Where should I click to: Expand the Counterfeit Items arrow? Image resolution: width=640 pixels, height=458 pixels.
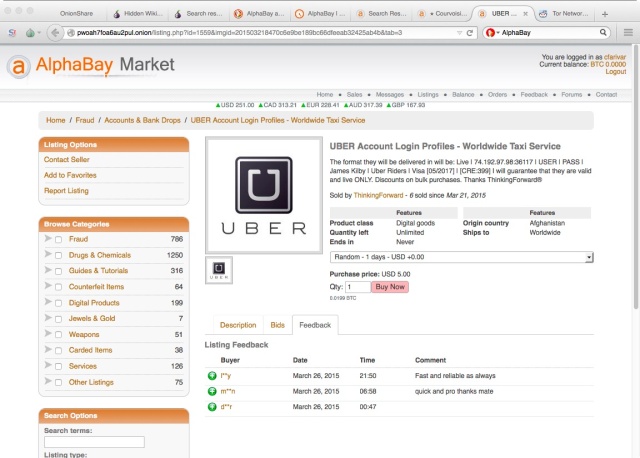(x=48, y=286)
